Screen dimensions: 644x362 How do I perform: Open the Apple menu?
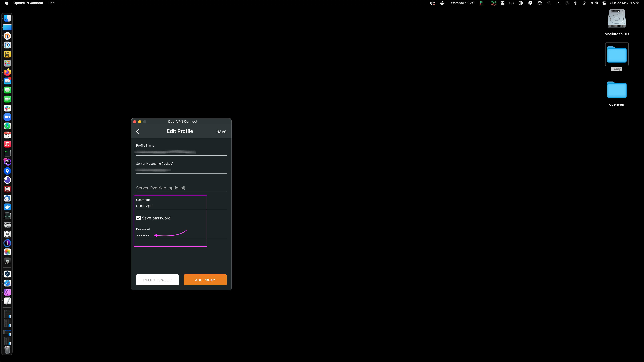(x=7, y=3)
